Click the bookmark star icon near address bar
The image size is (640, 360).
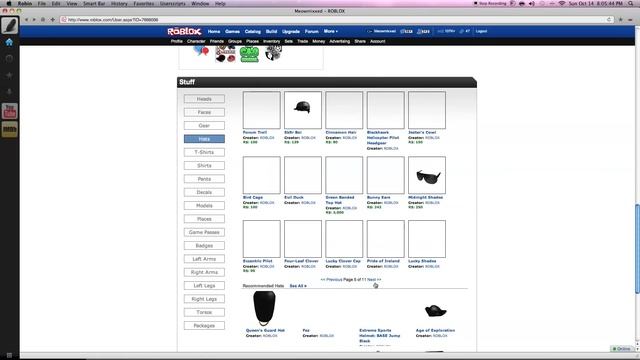[x=620, y=20]
